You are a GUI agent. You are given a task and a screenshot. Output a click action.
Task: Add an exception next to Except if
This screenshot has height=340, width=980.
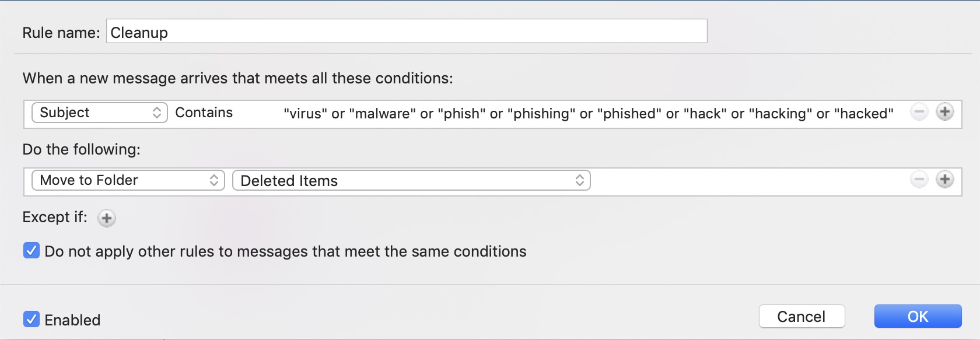pyautogui.click(x=106, y=218)
